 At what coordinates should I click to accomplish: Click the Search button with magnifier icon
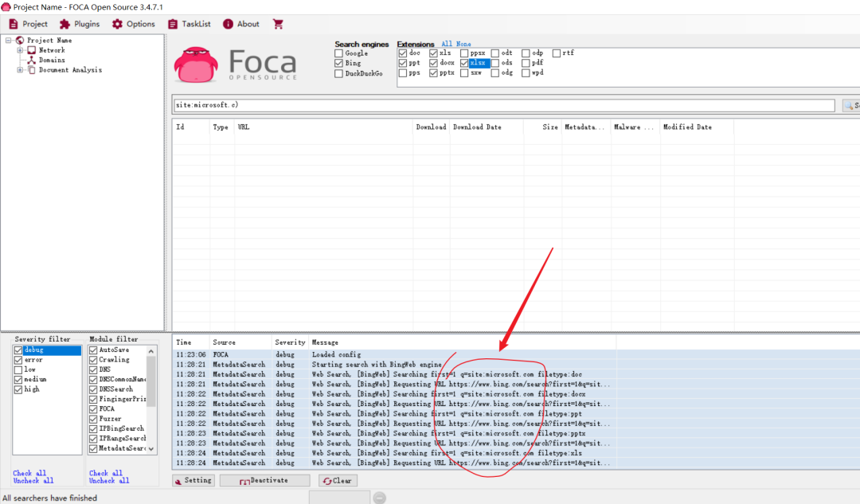click(851, 105)
